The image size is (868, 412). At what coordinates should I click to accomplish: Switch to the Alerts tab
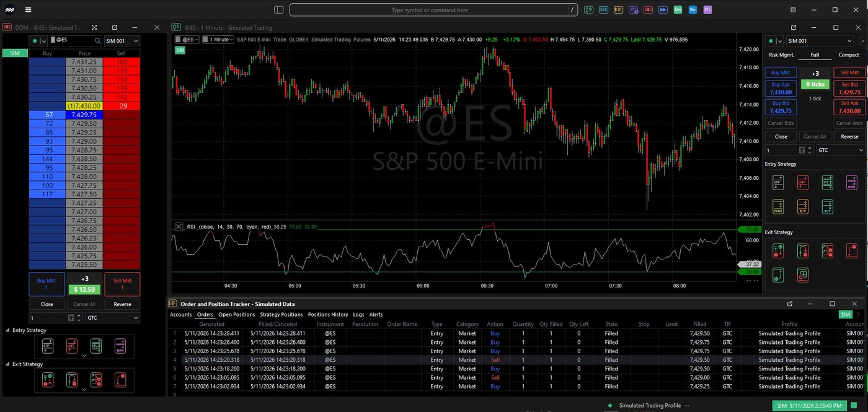376,315
